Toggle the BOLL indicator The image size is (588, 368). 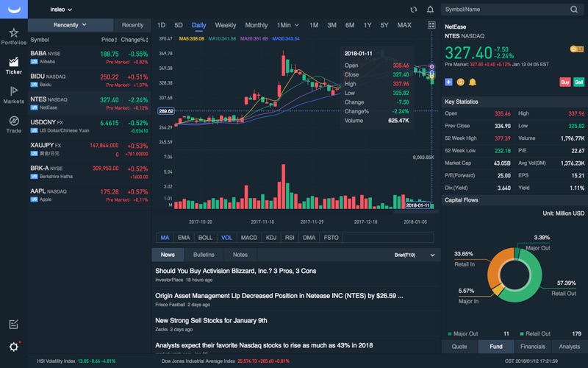tap(205, 238)
